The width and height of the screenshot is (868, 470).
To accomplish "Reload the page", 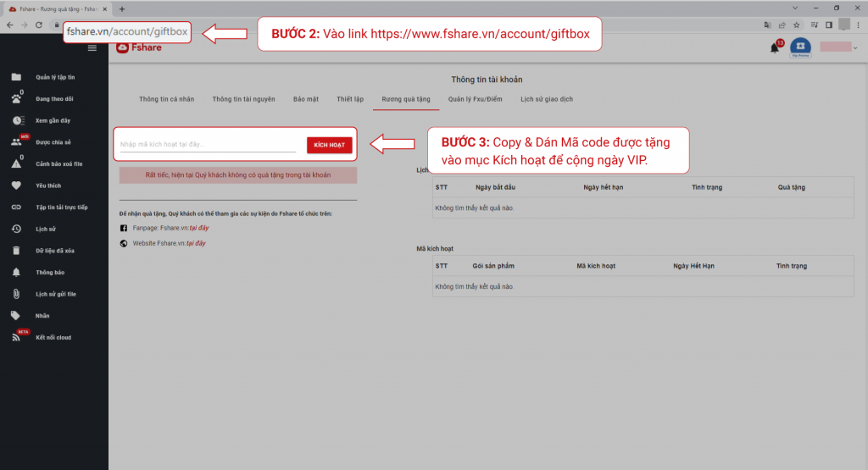I will pyautogui.click(x=39, y=25).
